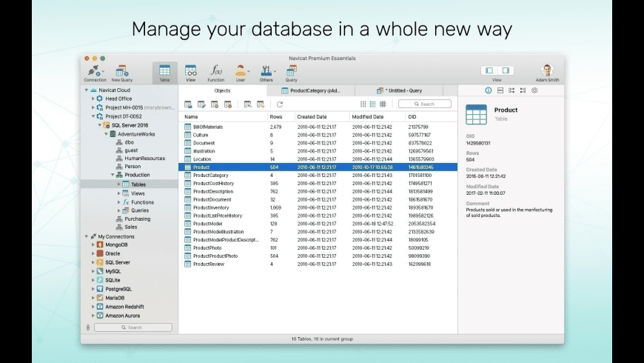Click the Connection toolbar icon

[x=94, y=71]
